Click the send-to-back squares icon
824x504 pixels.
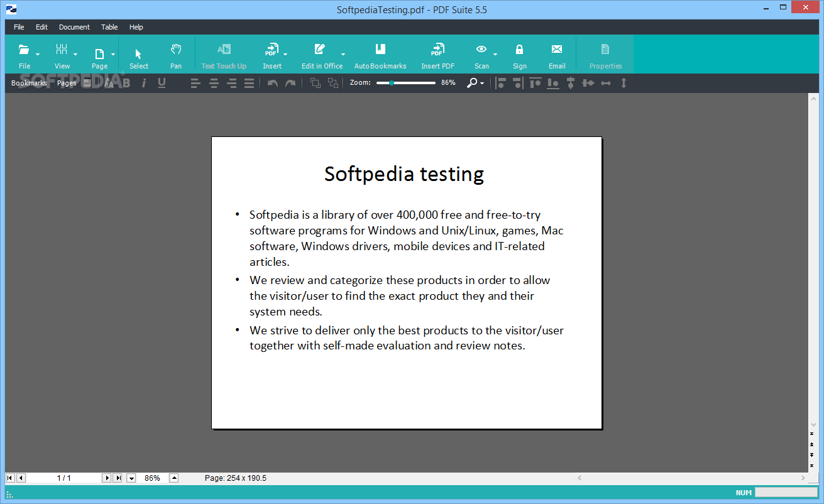333,83
